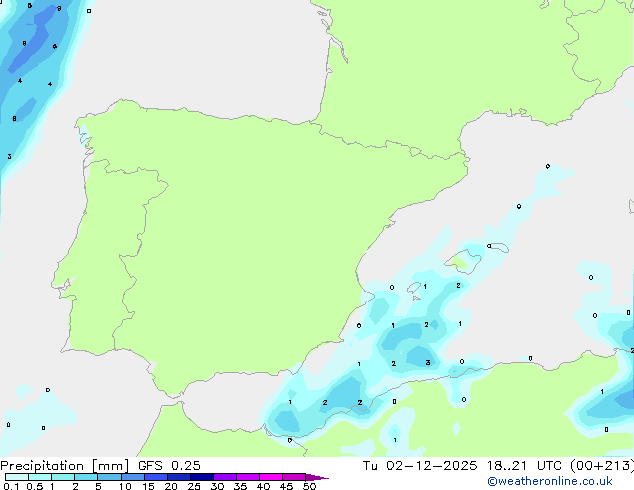Pick the 15 to 20 mm legend swatch

click(156, 477)
